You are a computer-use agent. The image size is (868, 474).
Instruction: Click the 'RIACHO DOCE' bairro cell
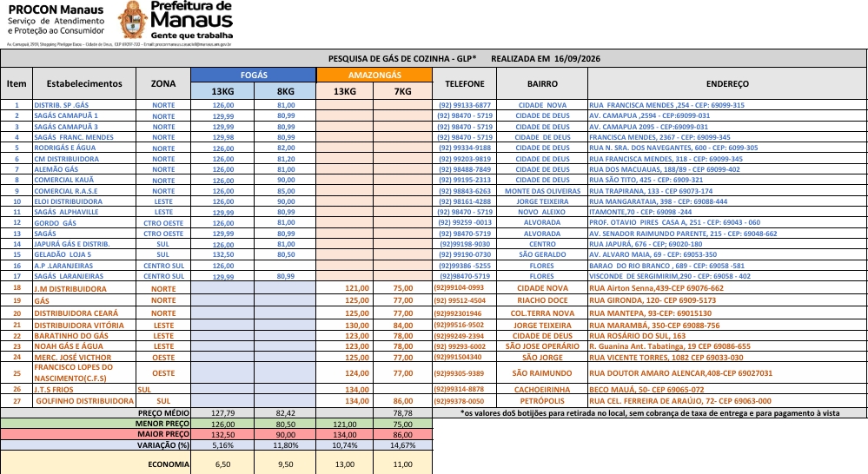pyautogui.click(x=542, y=300)
